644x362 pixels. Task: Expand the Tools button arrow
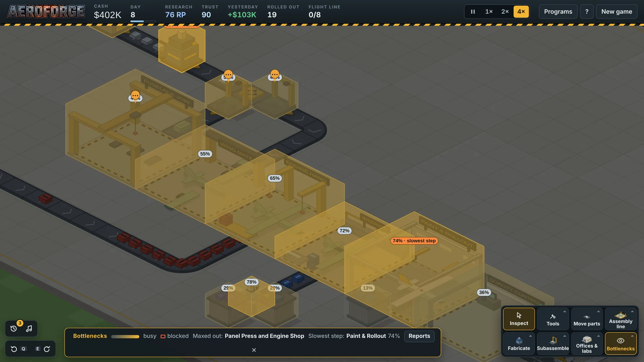pyautogui.click(x=564, y=311)
